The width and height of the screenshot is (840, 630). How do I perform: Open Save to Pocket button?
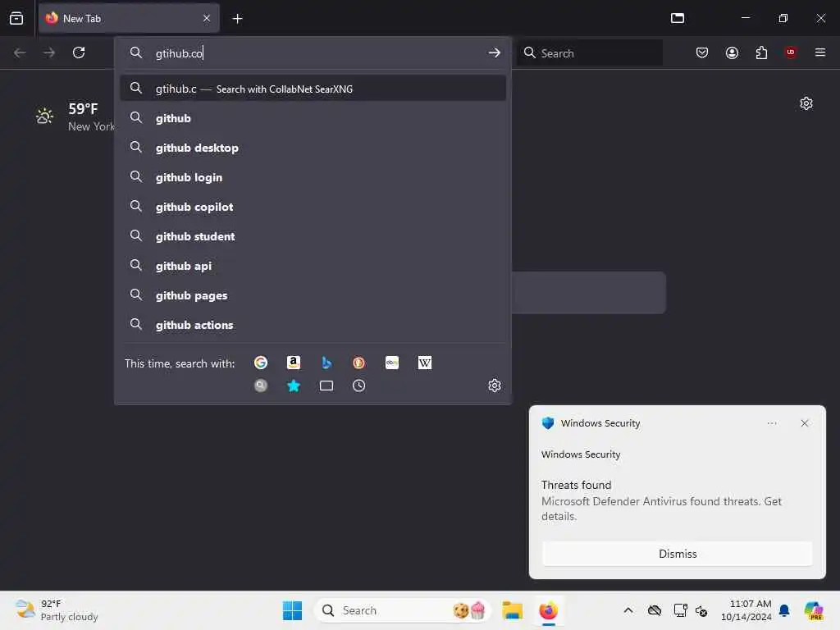(702, 52)
